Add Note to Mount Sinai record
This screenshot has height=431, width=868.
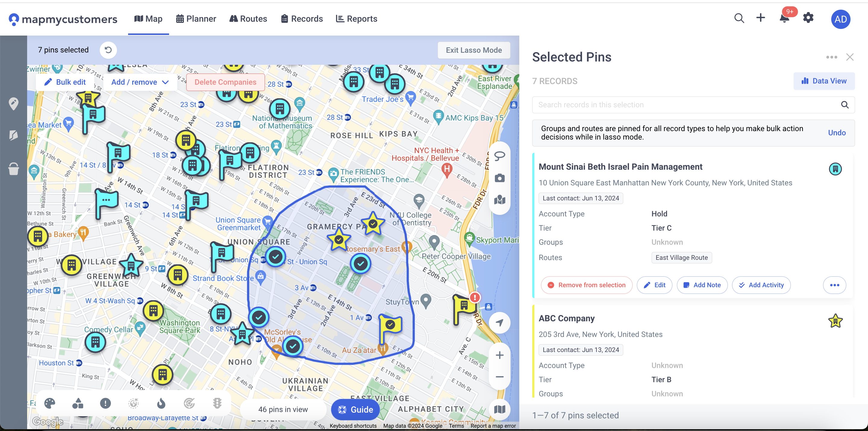pos(702,285)
